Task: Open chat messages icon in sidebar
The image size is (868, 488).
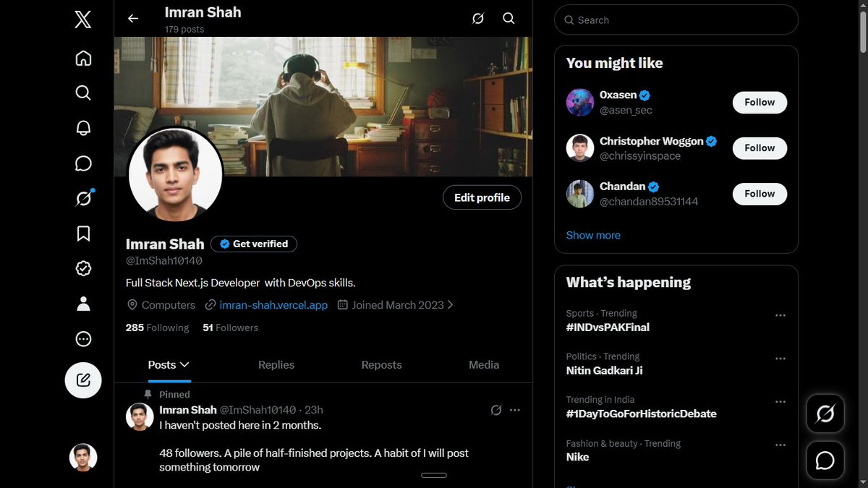Action: point(83,163)
